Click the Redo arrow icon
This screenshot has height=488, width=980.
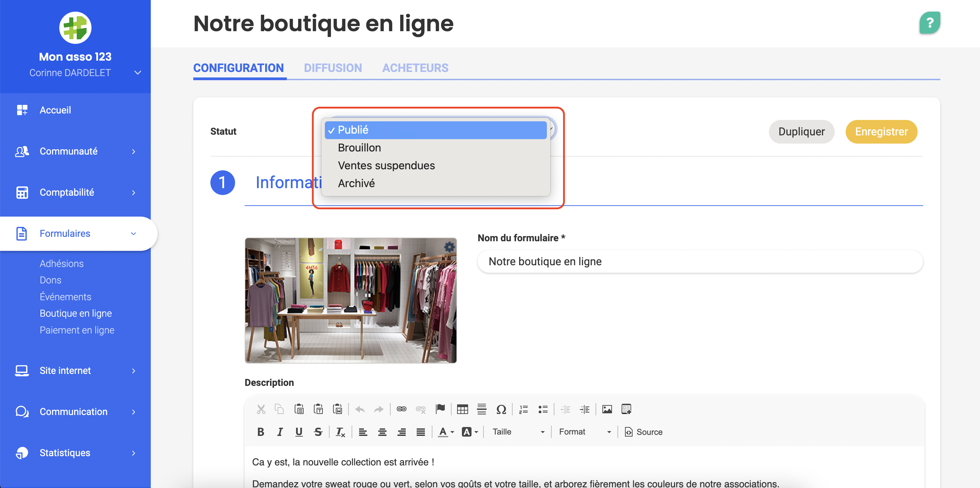pyautogui.click(x=379, y=409)
